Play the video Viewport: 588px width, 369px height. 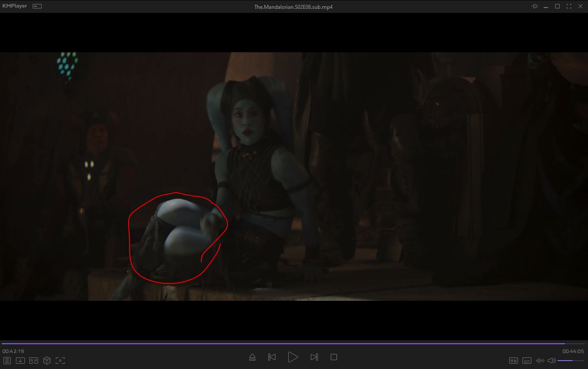pyautogui.click(x=293, y=357)
